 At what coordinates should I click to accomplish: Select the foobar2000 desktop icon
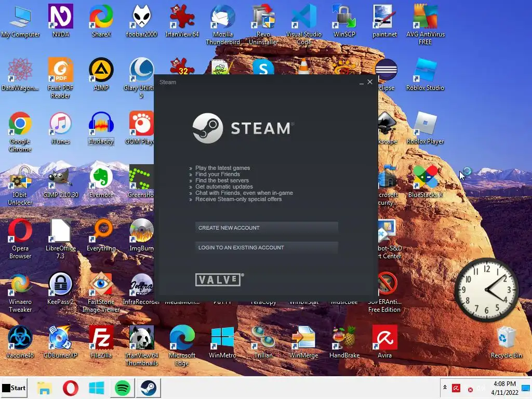pos(141,21)
